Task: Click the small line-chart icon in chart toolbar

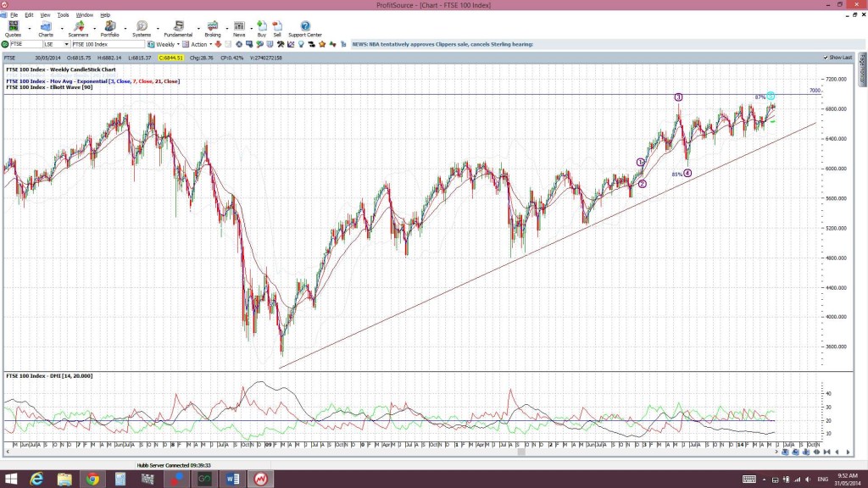Action: tap(291, 44)
